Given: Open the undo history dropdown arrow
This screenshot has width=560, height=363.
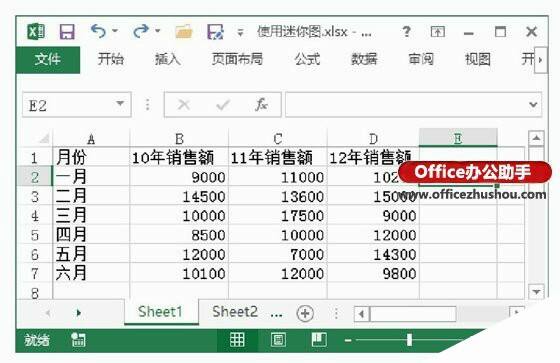Looking at the screenshot, I should (x=115, y=31).
